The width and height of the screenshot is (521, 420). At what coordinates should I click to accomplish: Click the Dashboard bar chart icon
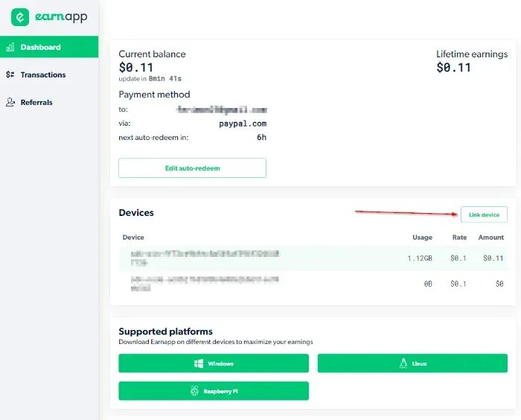[x=10, y=47]
